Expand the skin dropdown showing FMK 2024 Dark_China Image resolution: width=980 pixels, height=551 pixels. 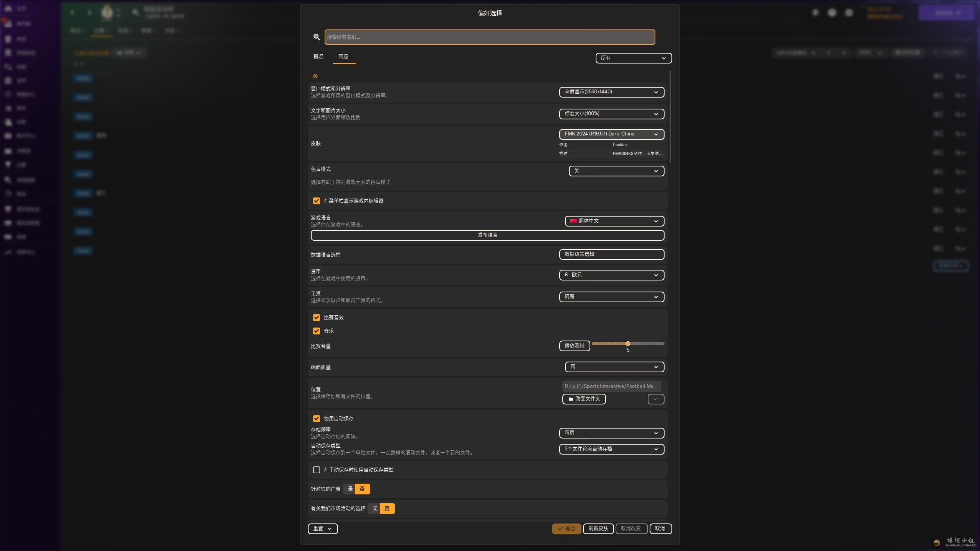click(611, 134)
